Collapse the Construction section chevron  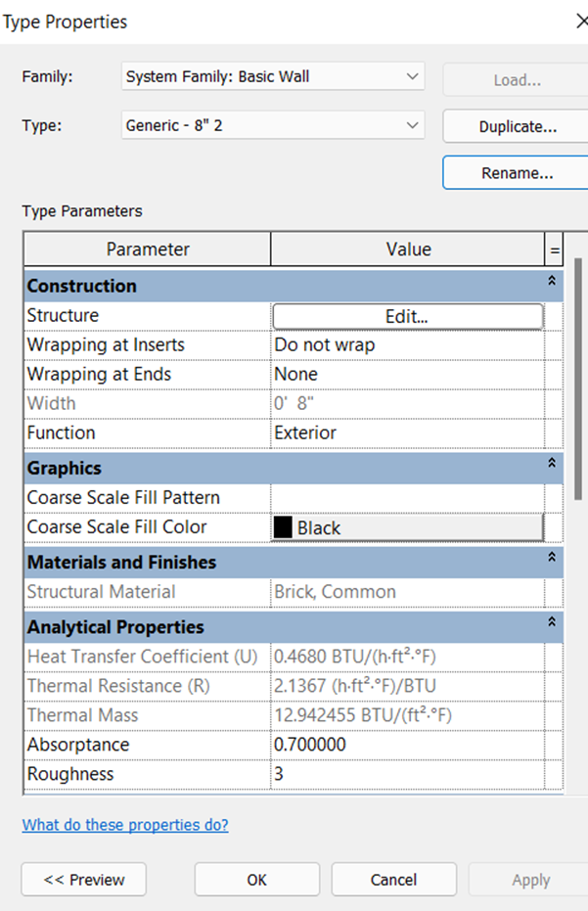coord(552,281)
